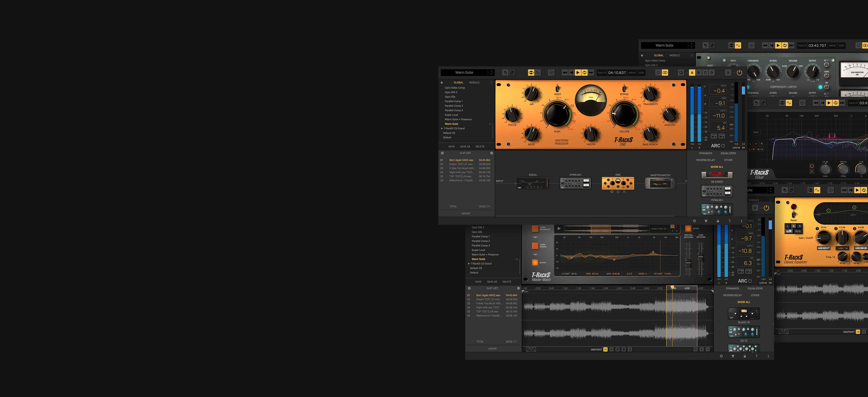Click the equal-gain compare icon in front window
Viewport: 868px width, 397px height.
pos(728,72)
